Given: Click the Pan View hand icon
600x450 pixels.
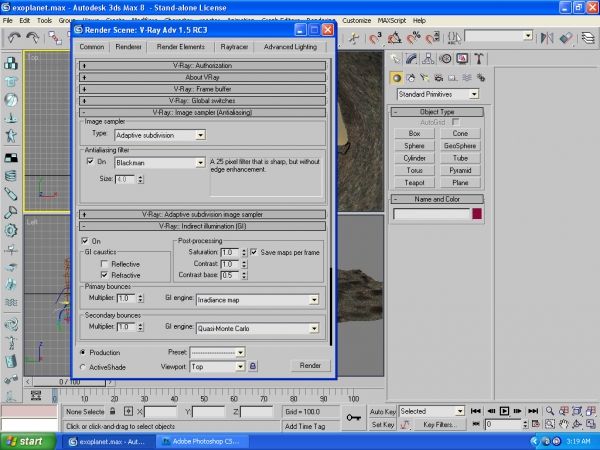Looking at the screenshot, I should 564,424.
